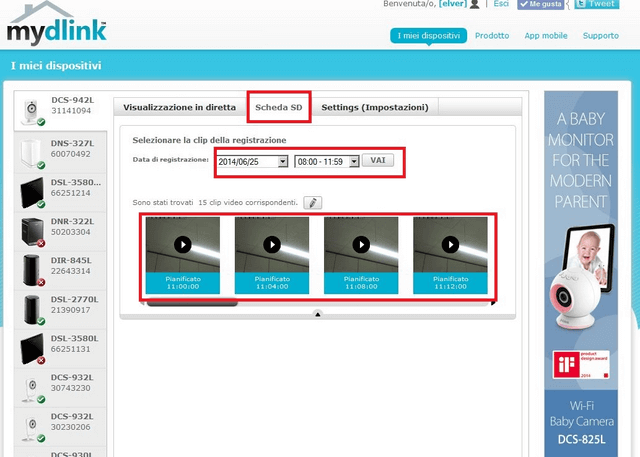Play the 11:08:00 clip
640x457 pixels.
point(361,245)
